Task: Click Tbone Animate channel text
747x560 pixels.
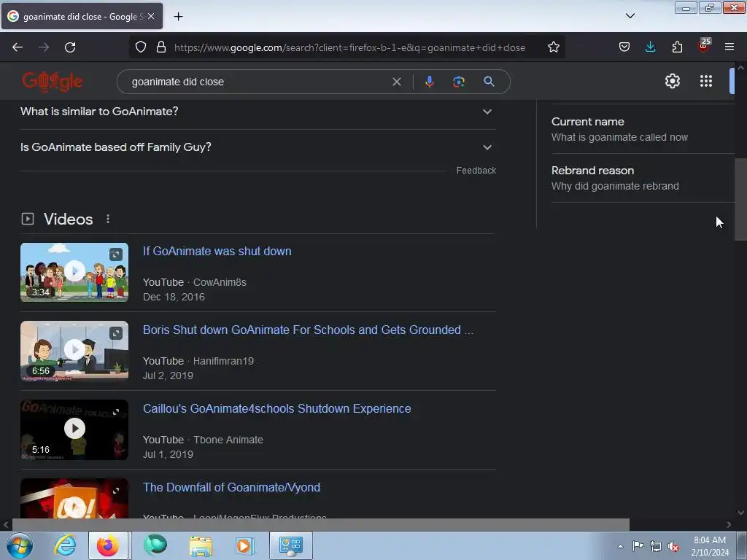Action: 228,440
